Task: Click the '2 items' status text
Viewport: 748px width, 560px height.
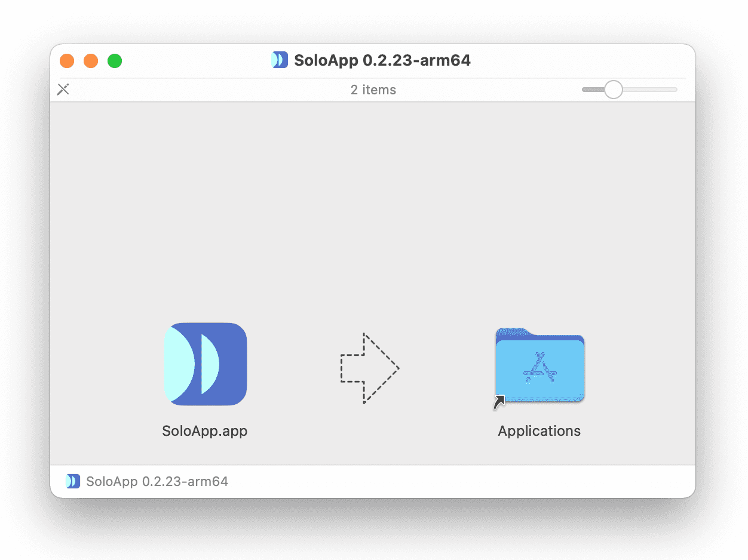Action: 373,90
